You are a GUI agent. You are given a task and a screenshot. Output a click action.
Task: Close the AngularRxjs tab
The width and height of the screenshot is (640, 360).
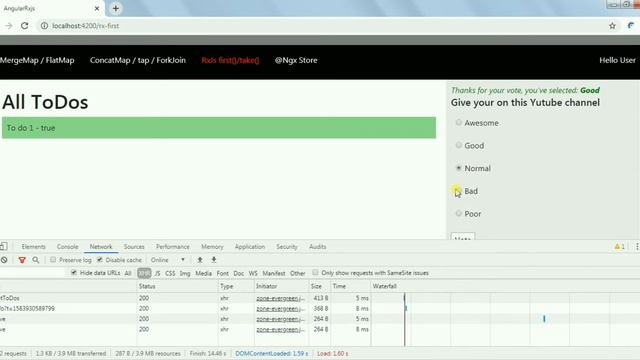coord(97,8)
